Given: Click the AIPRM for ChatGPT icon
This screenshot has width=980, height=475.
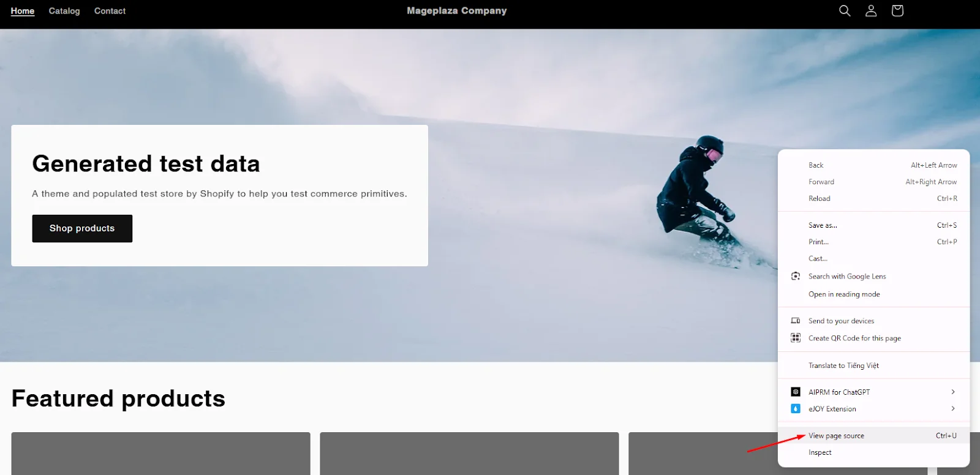Looking at the screenshot, I should [x=796, y=392].
